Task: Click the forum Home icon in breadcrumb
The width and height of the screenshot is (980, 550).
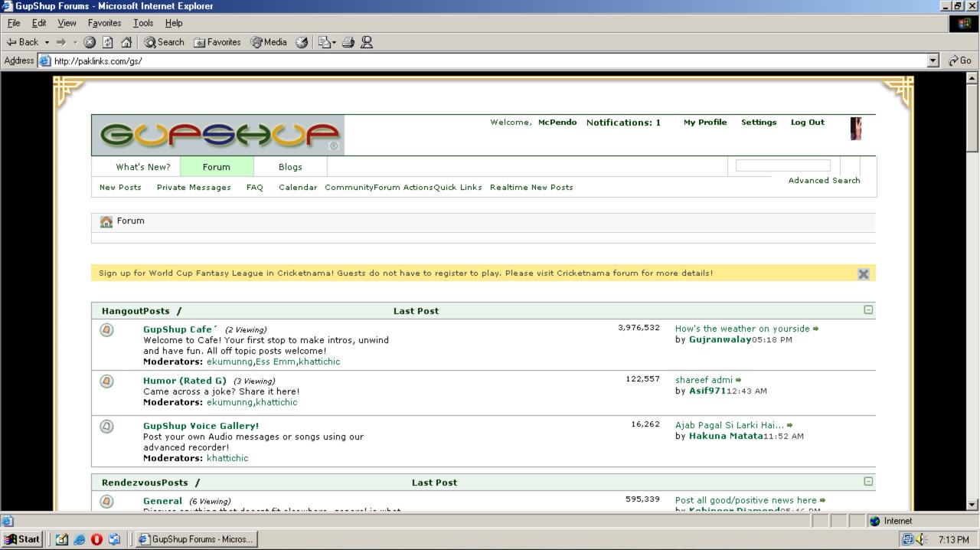Action: (106, 221)
